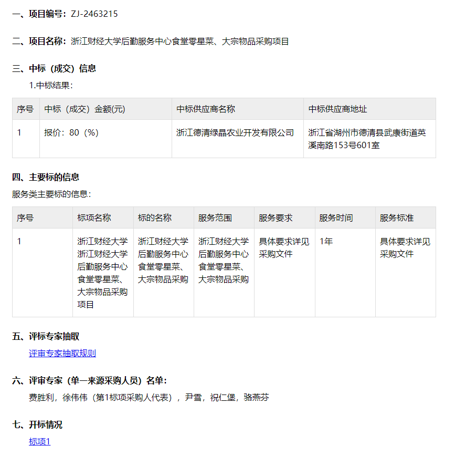Screen dimensions: 476x456
Task: Click the 标项1 link under 开标情况
Action: [x=39, y=442]
